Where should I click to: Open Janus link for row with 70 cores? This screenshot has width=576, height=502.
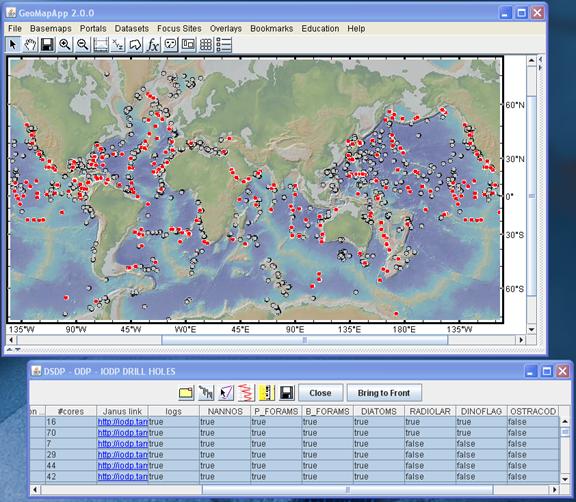(x=122, y=433)
